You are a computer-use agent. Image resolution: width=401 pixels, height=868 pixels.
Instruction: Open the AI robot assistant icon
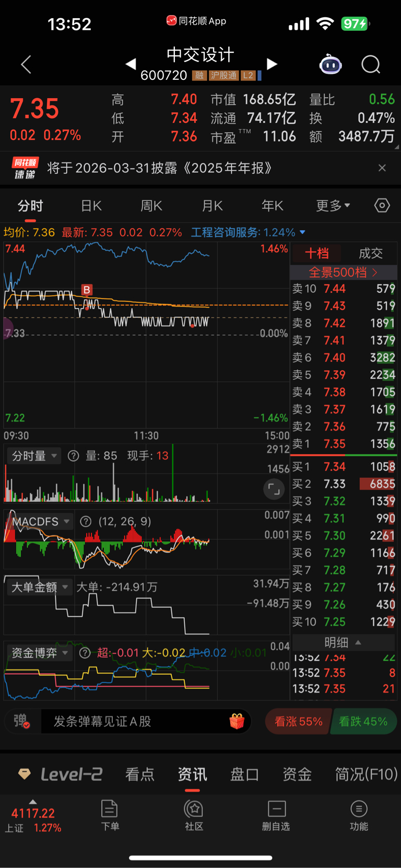pyautogui.click(x=331, y=65)
